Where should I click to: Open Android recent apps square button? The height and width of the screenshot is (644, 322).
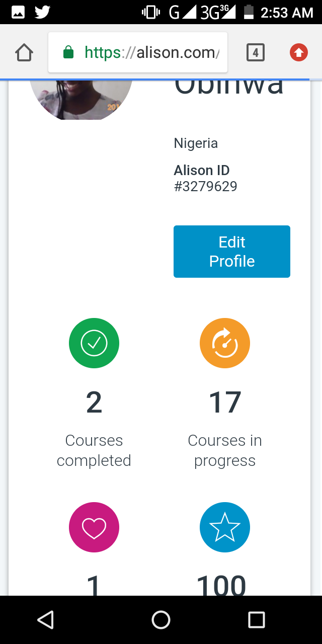[257, 620]
